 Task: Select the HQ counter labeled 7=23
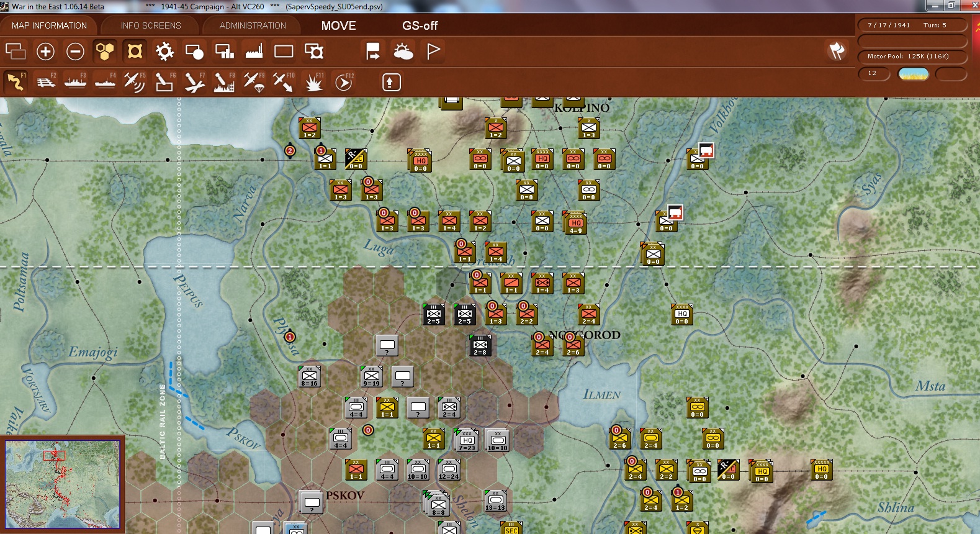[467, 440]
